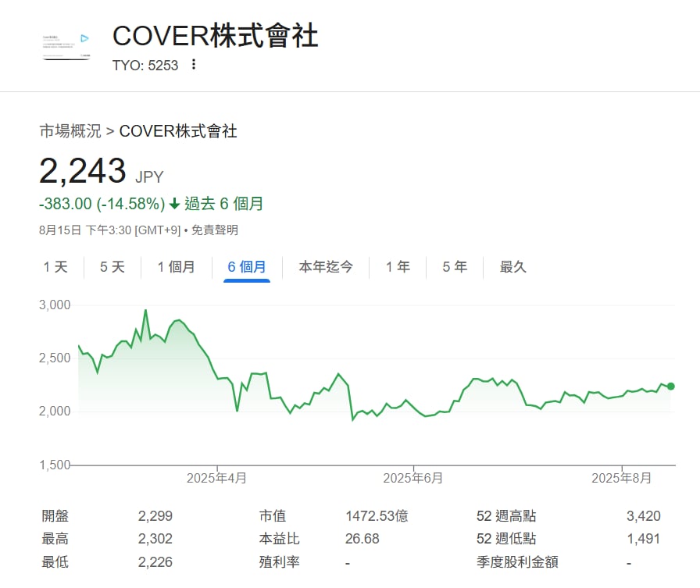Click the 季度股利金額 label
This screenshot has height=588, width=700.
(x=517, y=562)
